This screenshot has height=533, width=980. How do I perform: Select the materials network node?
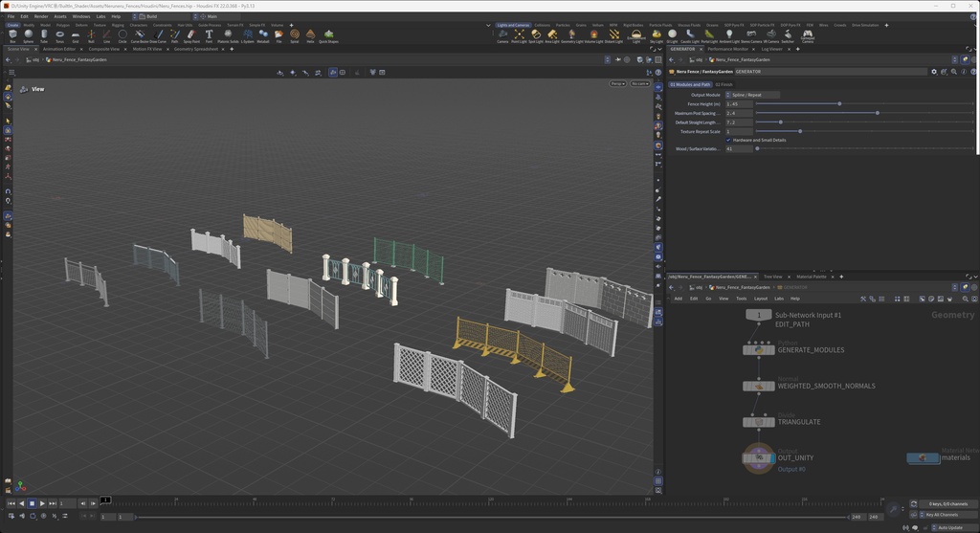(924, 458)
